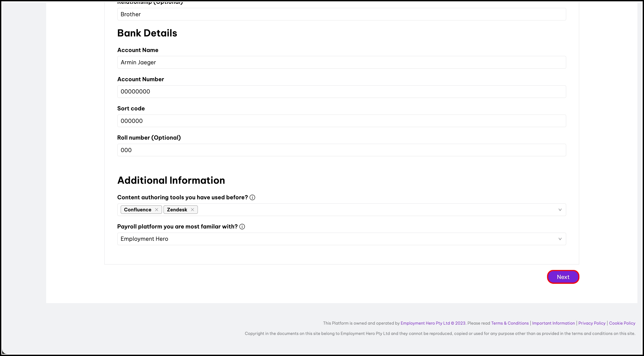
Task: Follow Employment Hero Pty Ltd © 2023 link
Action: coord(433,323)
